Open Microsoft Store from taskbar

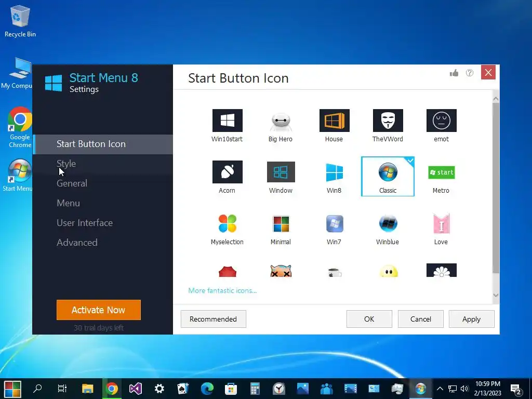point(231,389)
